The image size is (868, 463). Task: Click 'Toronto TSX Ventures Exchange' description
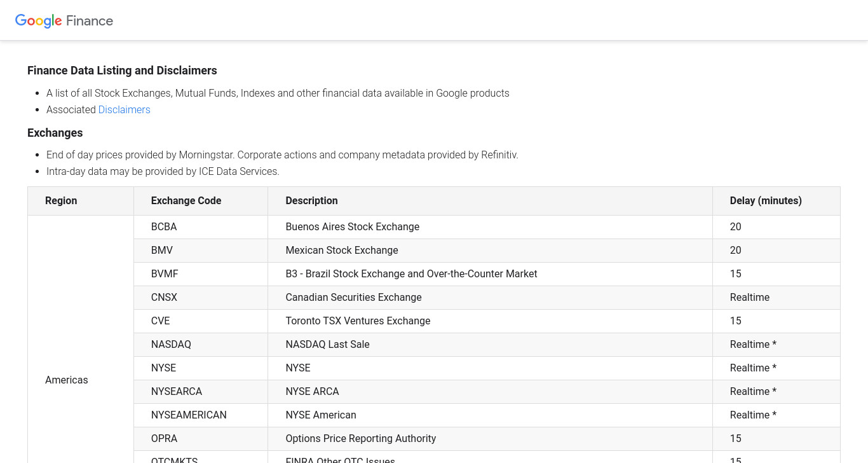tap(358, 321)
